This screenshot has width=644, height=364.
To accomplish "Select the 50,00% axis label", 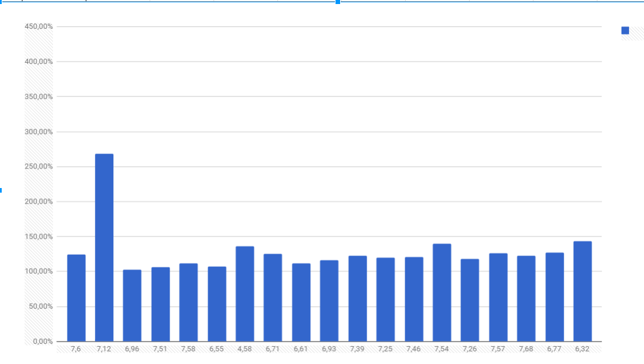I will (x=40, y=306).
